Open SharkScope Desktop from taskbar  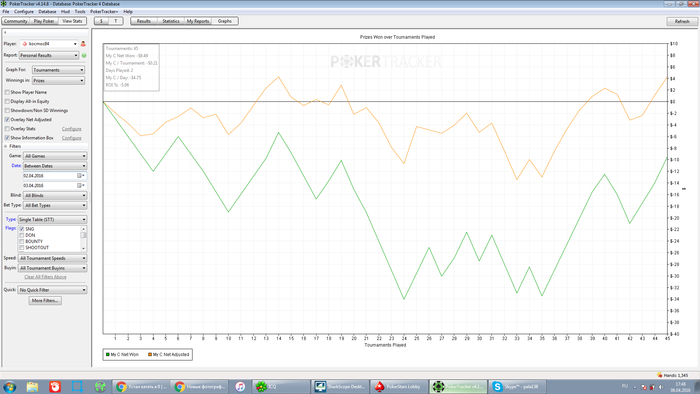tap(339, 387)
